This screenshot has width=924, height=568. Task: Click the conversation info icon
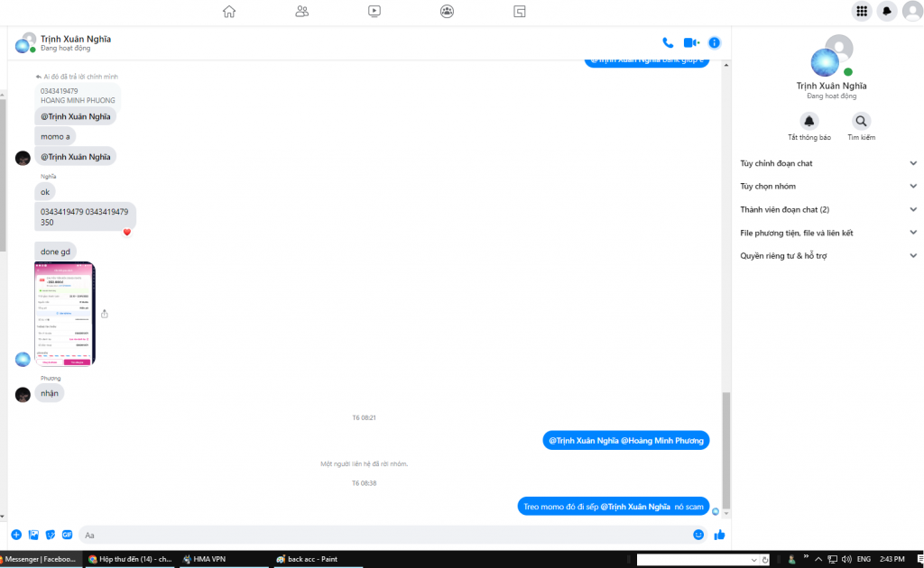715,42
